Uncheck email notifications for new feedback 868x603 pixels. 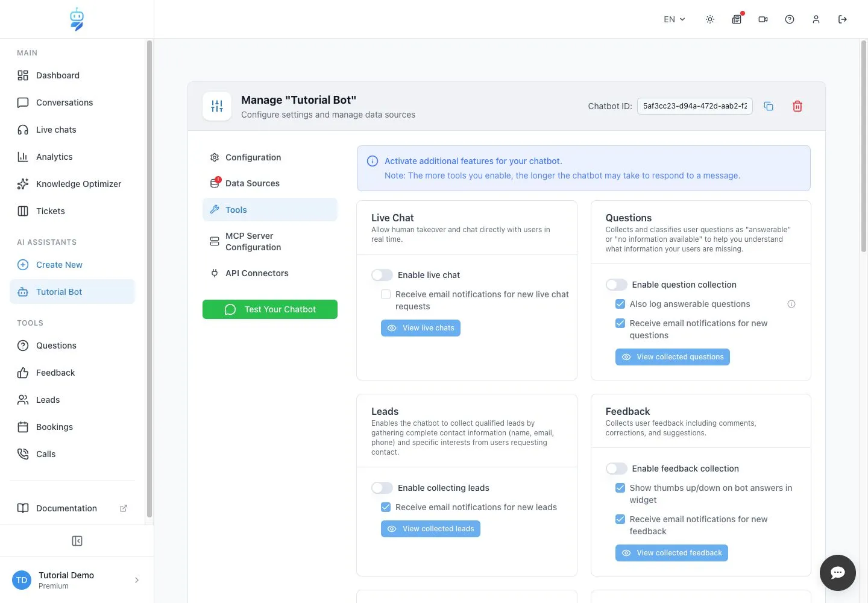point(620,519)
